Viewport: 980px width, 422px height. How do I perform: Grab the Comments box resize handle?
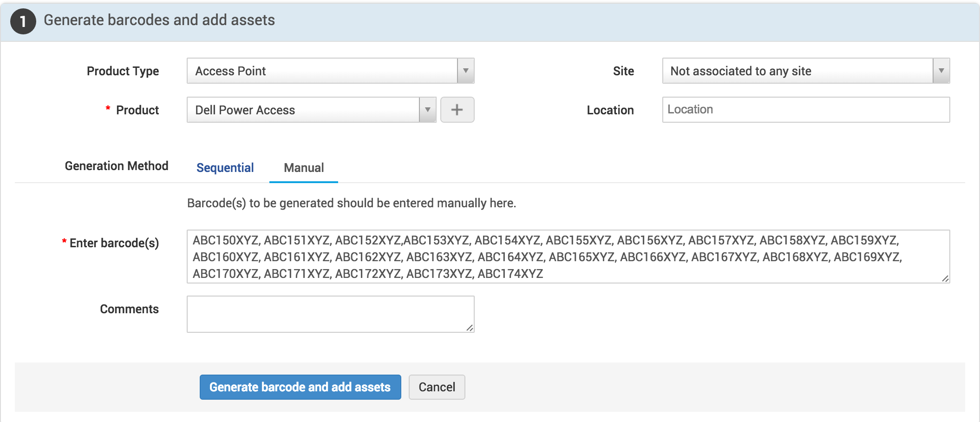tap(470, 328)
